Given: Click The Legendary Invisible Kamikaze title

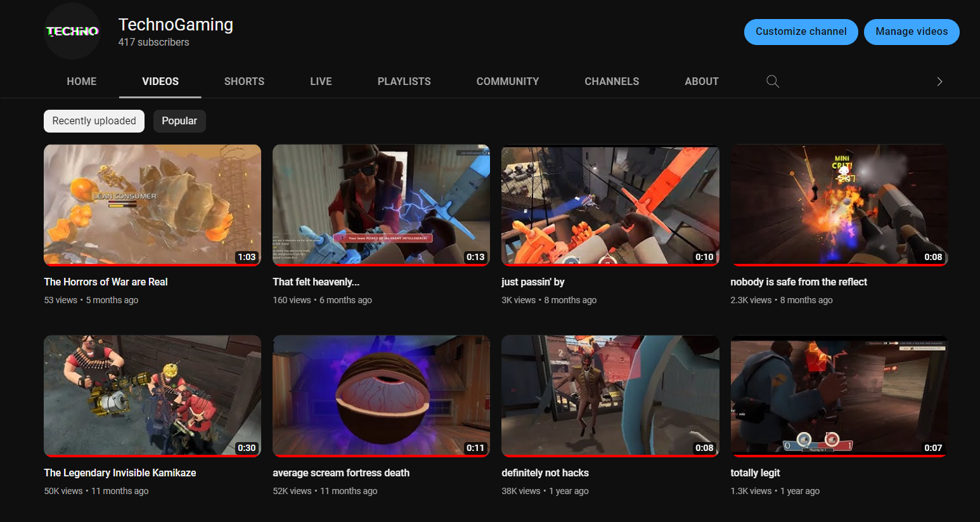Looking at the screenshot, I should [x=120, y=473].
